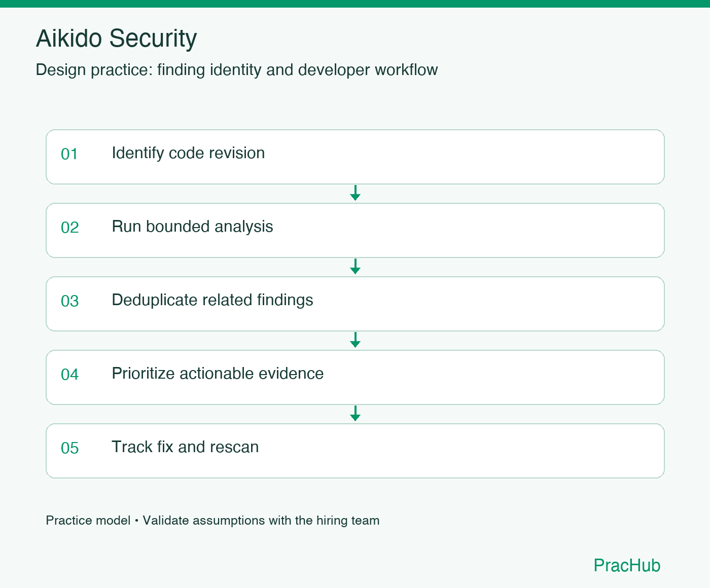Click the footer note 'Practice model • Validate assumptions with the hiring team'
710x588 pixels.
(212, 521)
